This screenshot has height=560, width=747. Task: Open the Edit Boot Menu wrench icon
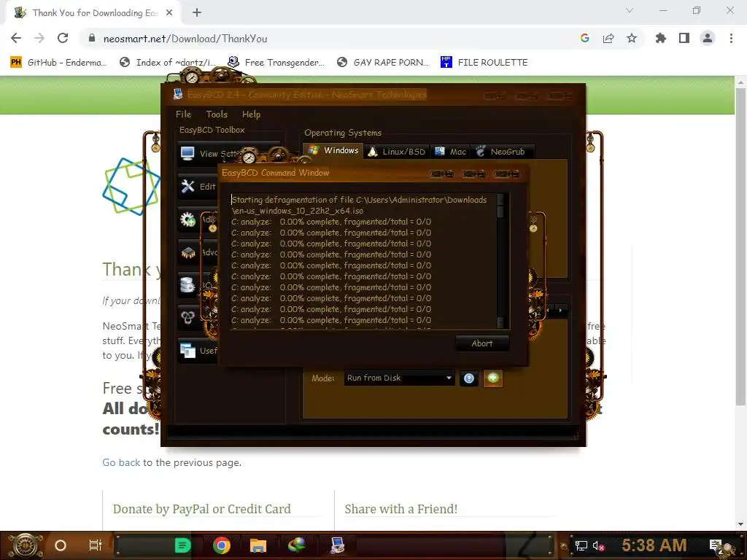[187, 186]
